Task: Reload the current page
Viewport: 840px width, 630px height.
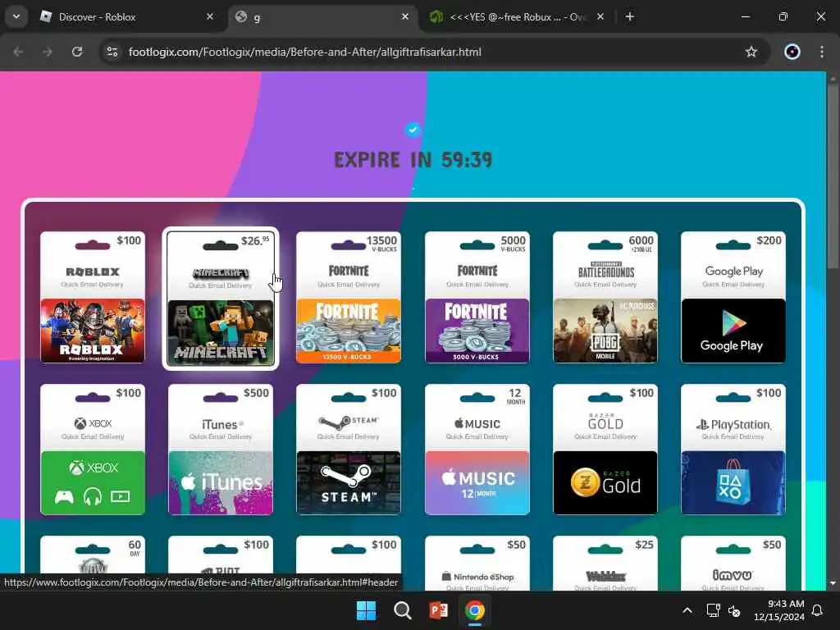Action: [x=77, y=52]
